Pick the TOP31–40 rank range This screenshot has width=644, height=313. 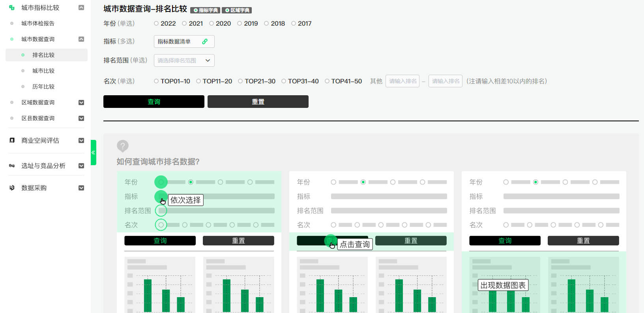pos(284,81)
